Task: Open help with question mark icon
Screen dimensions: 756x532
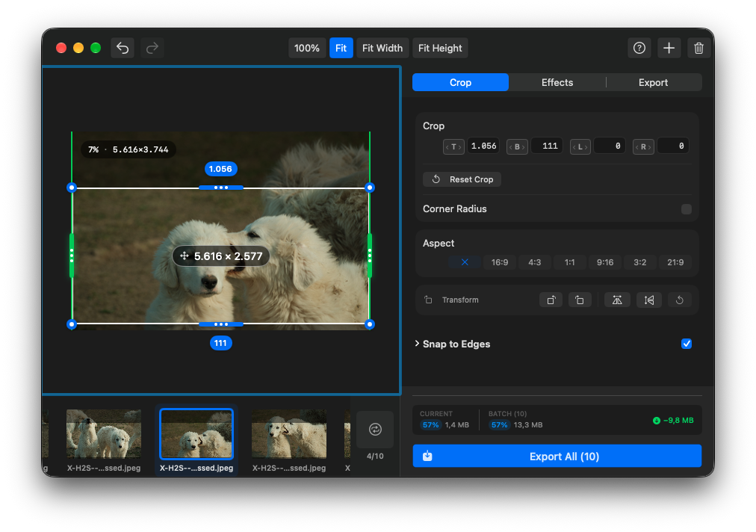Action: pyautogui.click(x=639, y=48)
